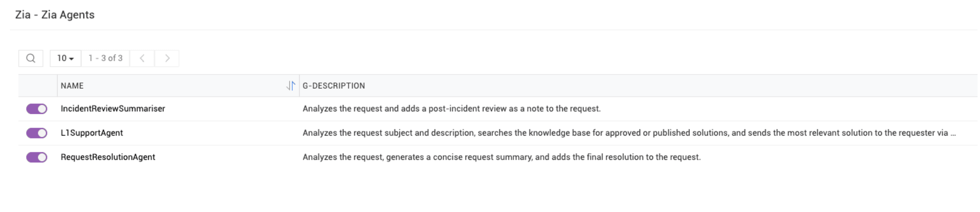The image size is (980, 212).
Task: Go to previous page arrow
Action: [x=142, y=58]
